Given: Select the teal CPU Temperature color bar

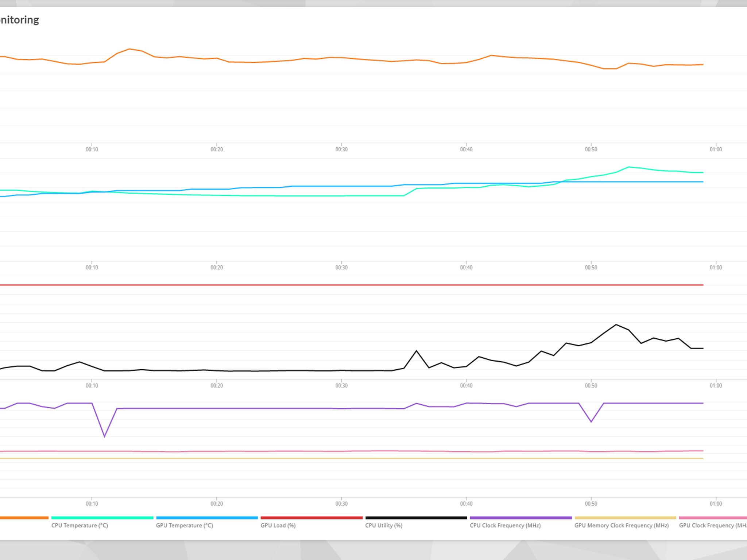Looking at the screenshot, I should 102,518.
